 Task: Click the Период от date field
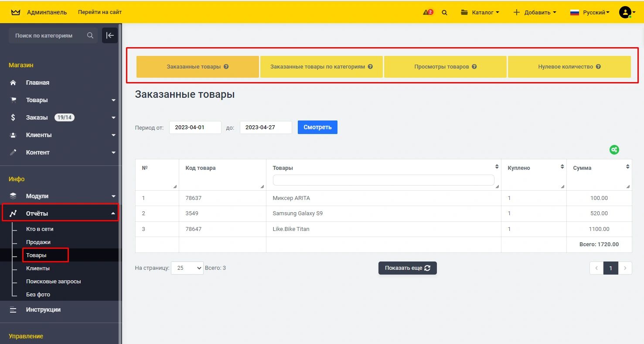click(x=195, y=127)
